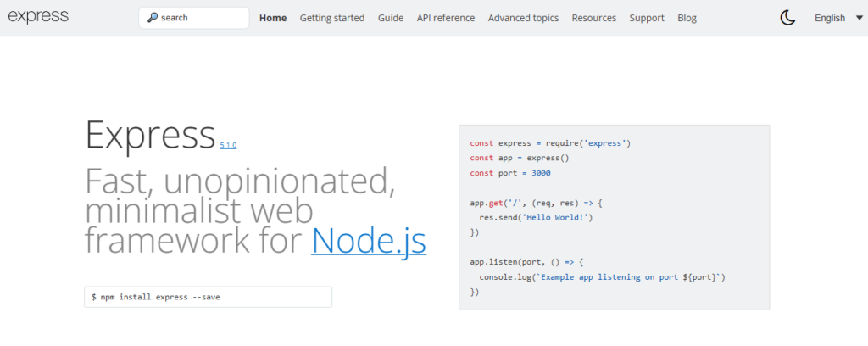Viewport: 868px width, 346px height.
Task: Open the Advanced topics menu
Action: coord(523,18)
